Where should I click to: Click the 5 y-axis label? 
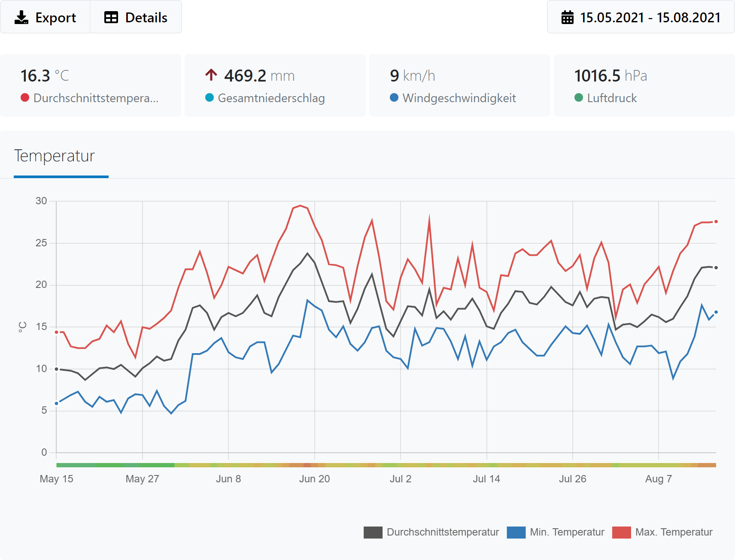point(44,410)
